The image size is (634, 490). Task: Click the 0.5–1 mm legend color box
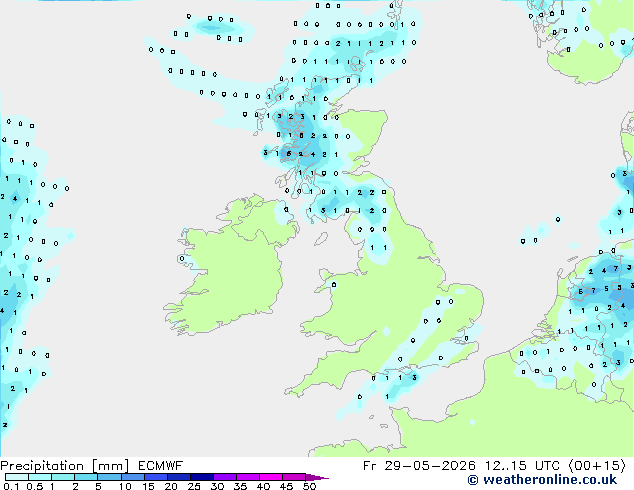tap(40, 477)
